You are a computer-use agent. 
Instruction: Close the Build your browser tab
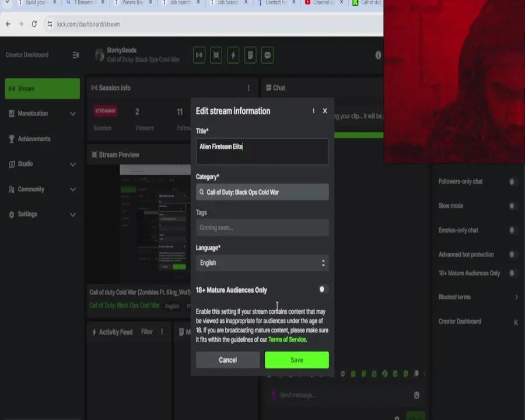55,2
